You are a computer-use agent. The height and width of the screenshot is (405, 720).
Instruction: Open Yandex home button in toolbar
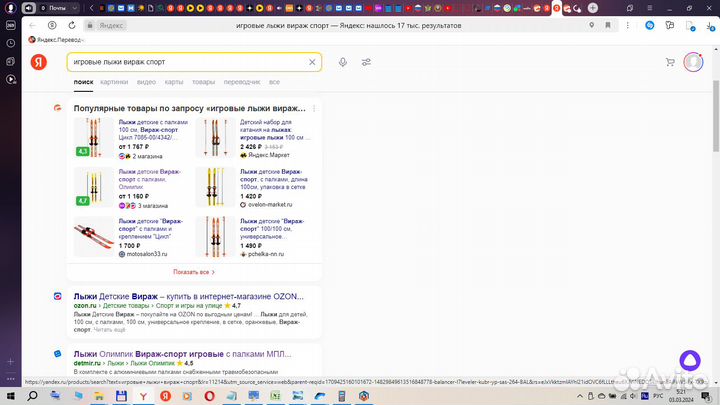pyautogui.click(x=52, y=25)
